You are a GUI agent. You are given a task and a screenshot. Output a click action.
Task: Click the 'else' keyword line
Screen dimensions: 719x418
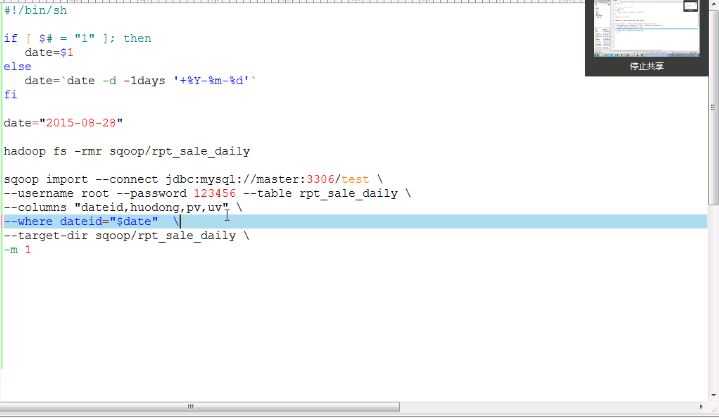point(17,66)
